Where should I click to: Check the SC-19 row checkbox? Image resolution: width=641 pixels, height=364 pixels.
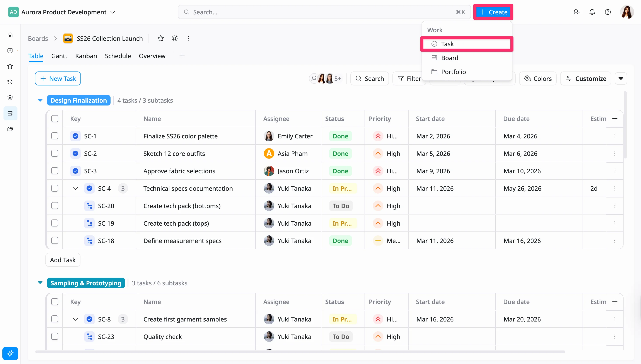[55, 223]
